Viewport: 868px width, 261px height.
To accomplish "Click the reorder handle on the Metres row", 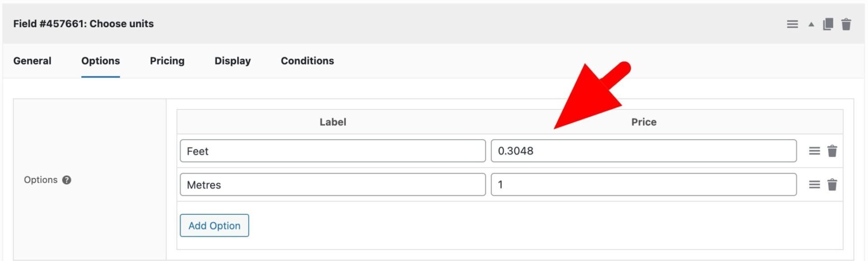I will tap(814, 185).
